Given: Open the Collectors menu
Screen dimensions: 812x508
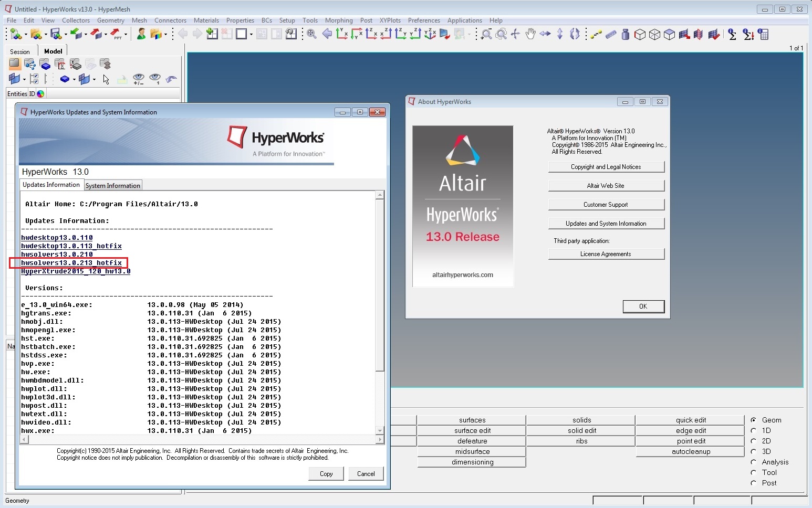Looking at the screenshot, I should [x=76, y=20].
